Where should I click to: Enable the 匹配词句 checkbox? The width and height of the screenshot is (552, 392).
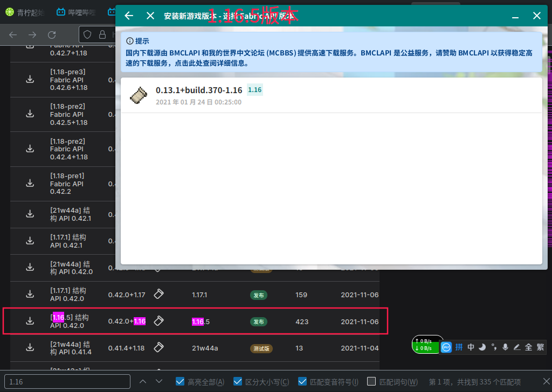coord(371,381)
